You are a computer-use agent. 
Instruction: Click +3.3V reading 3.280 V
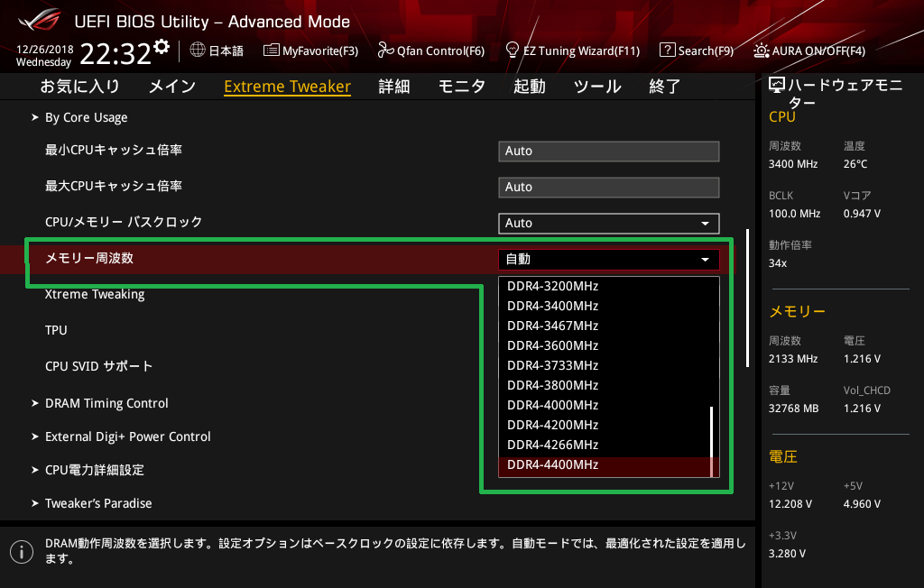click(787, 554)
